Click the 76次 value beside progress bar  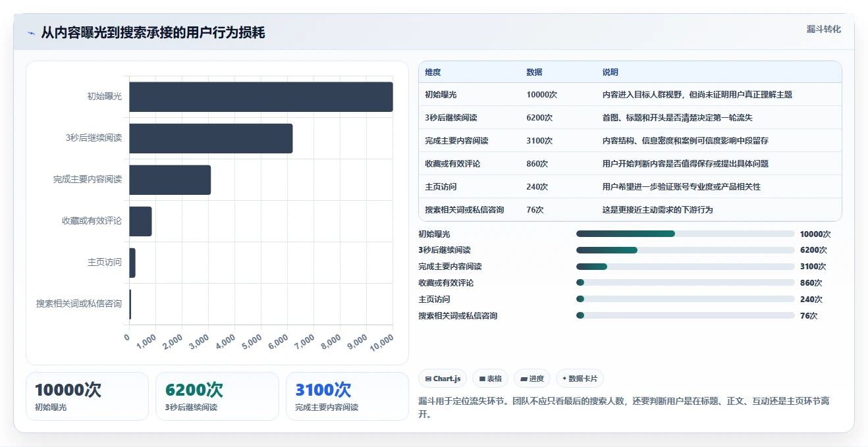(x=809, y=316)
